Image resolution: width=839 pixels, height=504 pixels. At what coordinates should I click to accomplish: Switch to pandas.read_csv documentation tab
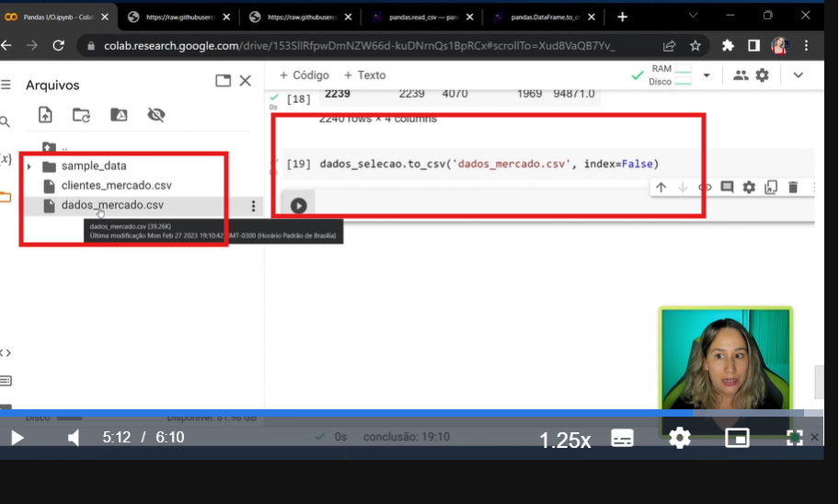pos(422,17)
